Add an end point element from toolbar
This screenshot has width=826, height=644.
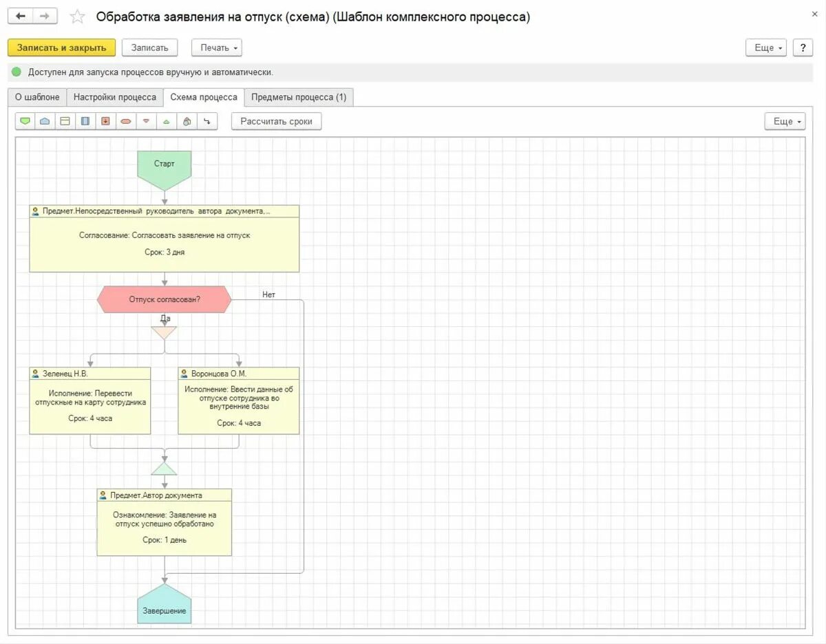45,121
